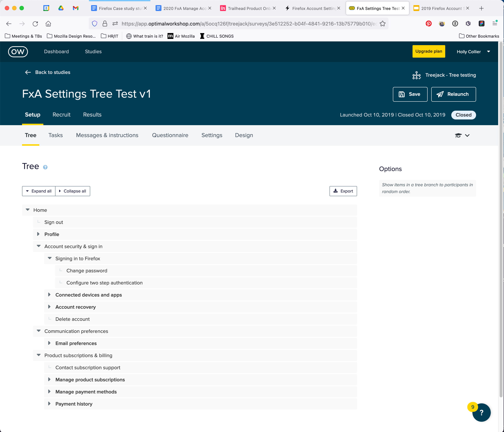The image size is (504, 432).
Task: Click the Pinterest extension icon
Action: pyautogui.click(x=428, y=23)
